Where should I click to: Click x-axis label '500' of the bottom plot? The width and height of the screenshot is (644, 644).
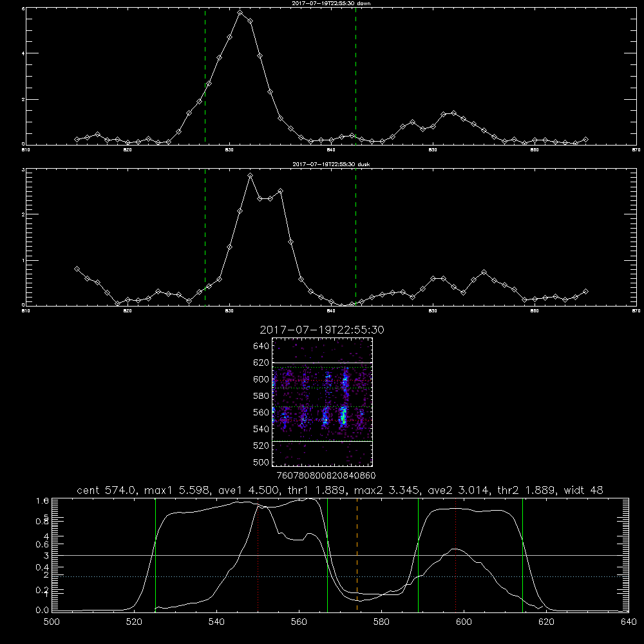(52, 621)
